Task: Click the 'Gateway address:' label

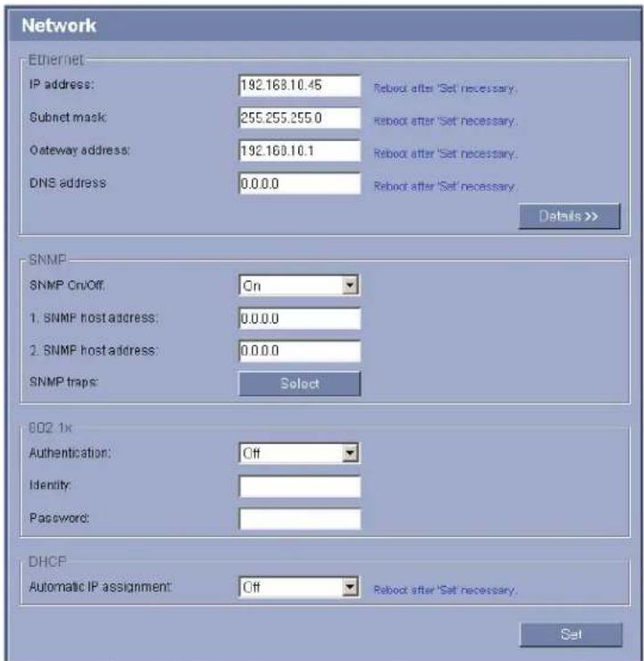Action: [79, 150]
